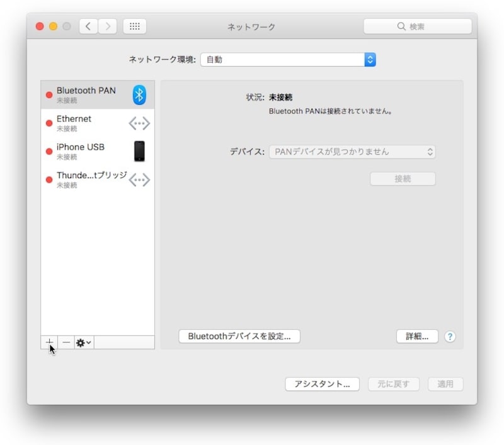
Task: Open the デバイス PAN device dropdown
Action: pyautogui.click(x=352, y=152)
